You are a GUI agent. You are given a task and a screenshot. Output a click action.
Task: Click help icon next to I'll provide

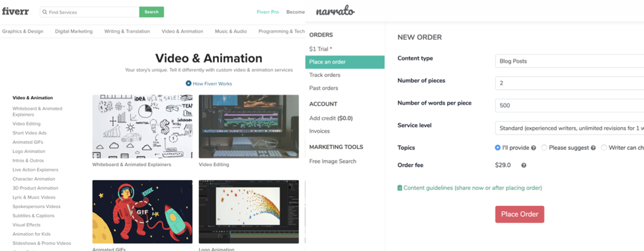pyautogui.click(x=534, y=148)
